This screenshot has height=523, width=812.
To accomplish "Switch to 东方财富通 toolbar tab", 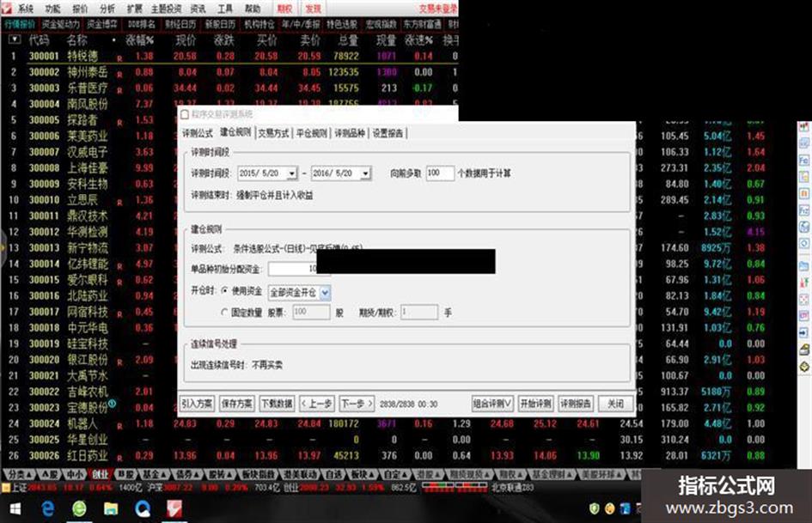I will [422, 24].
